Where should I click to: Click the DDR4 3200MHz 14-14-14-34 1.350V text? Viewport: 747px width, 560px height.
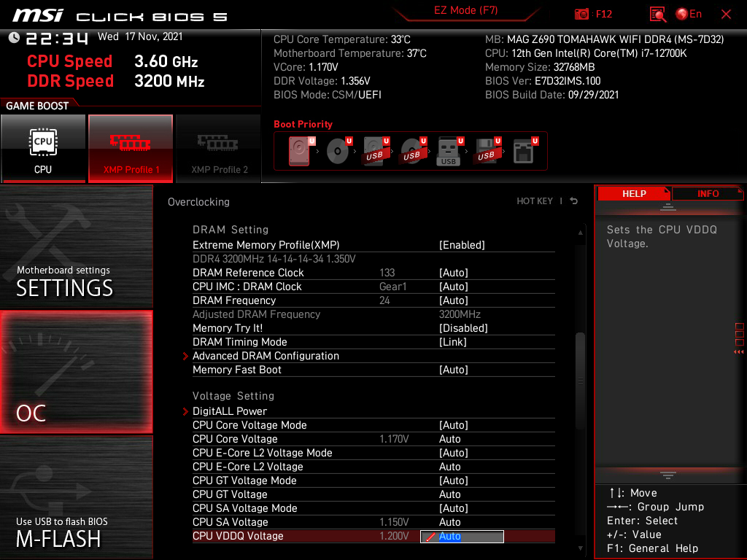click(x=274, y=259)
